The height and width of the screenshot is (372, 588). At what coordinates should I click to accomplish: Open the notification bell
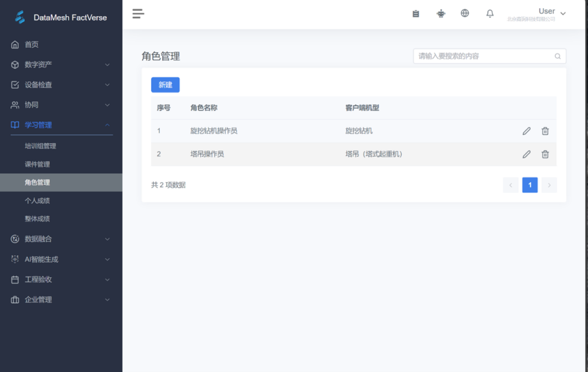pos(490,14)
